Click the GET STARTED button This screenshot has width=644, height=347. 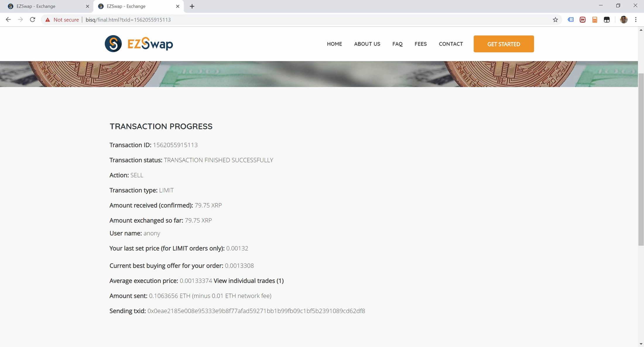click(503, 44)
